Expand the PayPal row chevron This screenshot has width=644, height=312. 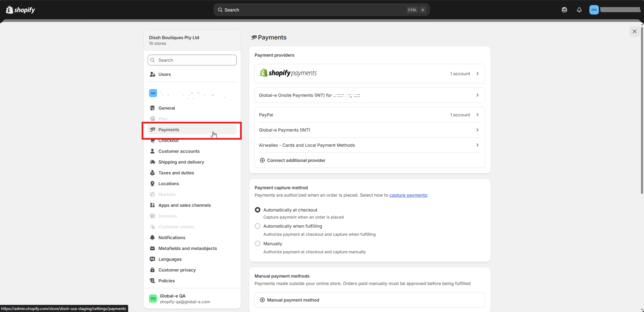point(477,115)
